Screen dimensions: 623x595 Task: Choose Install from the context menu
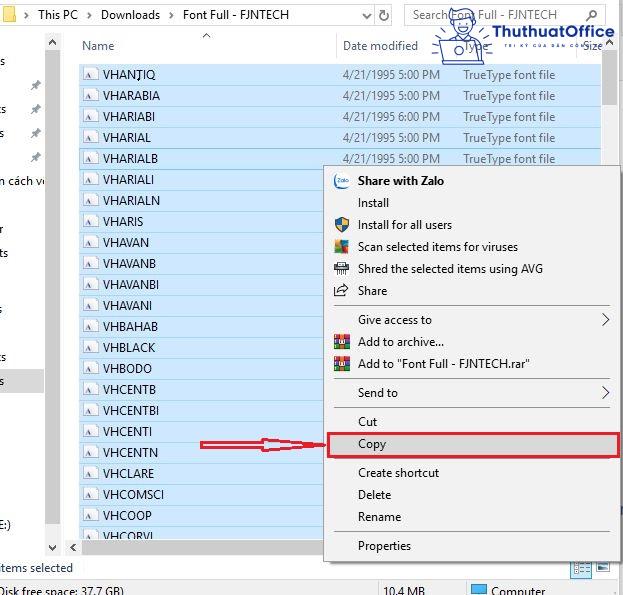click(x=471, y=203)
